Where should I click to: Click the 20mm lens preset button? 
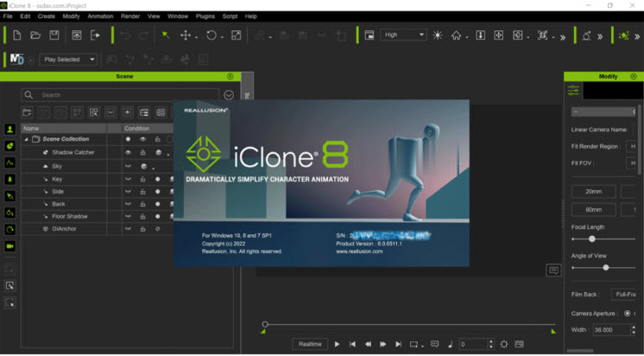[x=593, y=192]
